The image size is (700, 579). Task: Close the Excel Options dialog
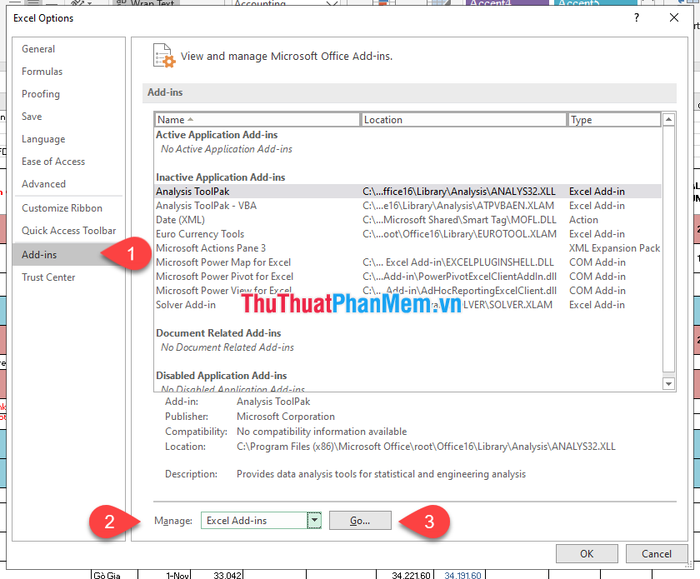(674, 18)
